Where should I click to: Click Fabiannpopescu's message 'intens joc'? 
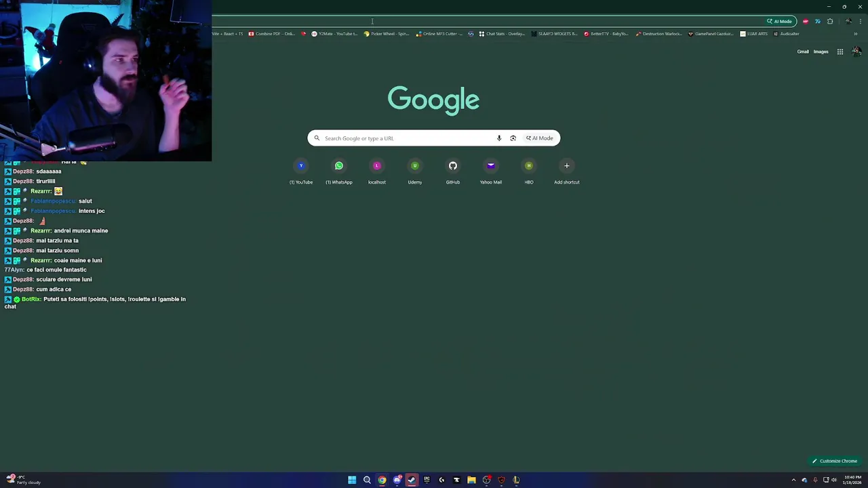click(x=92, y=211)
